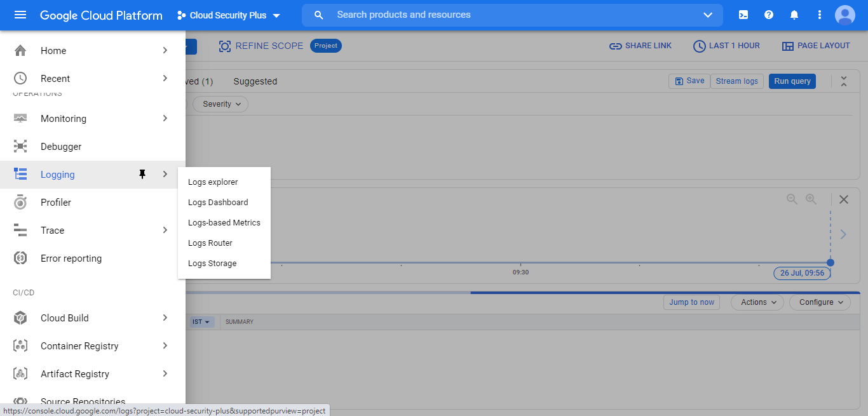The height and width of the screenshot is (416, 868).
Task: Click the Recent clock icon
Action: (x=20, y=79)
